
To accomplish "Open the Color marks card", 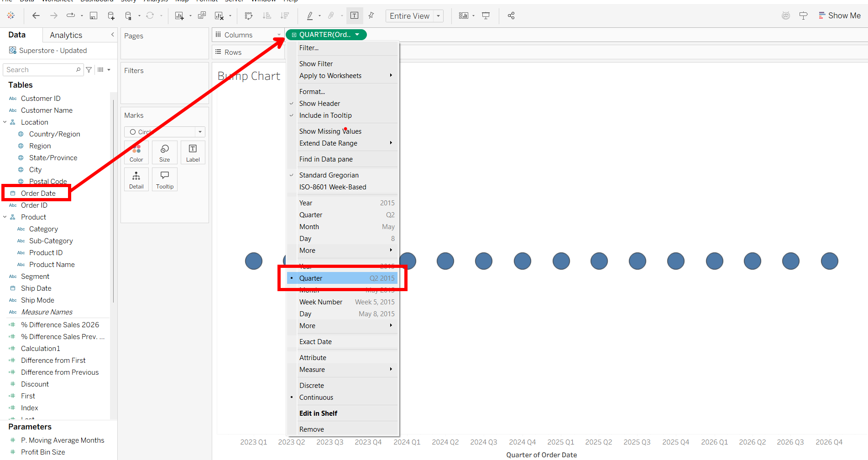I will pyautogui.click(x=136, y=152).
